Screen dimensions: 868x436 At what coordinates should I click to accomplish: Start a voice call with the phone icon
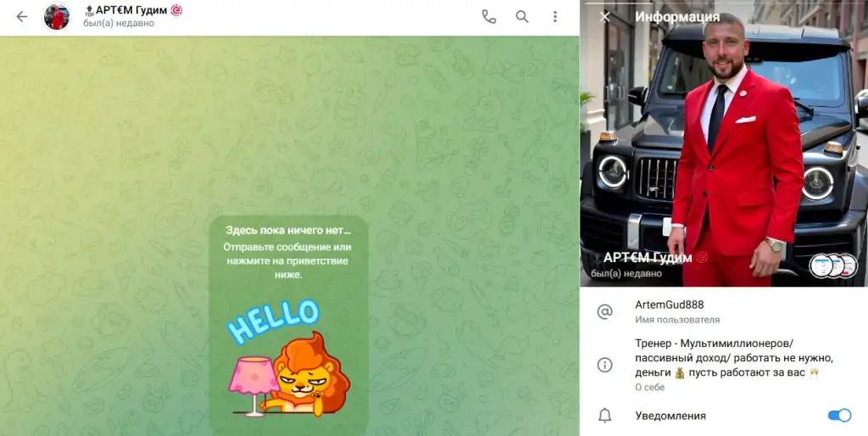[x=489, y=17]
